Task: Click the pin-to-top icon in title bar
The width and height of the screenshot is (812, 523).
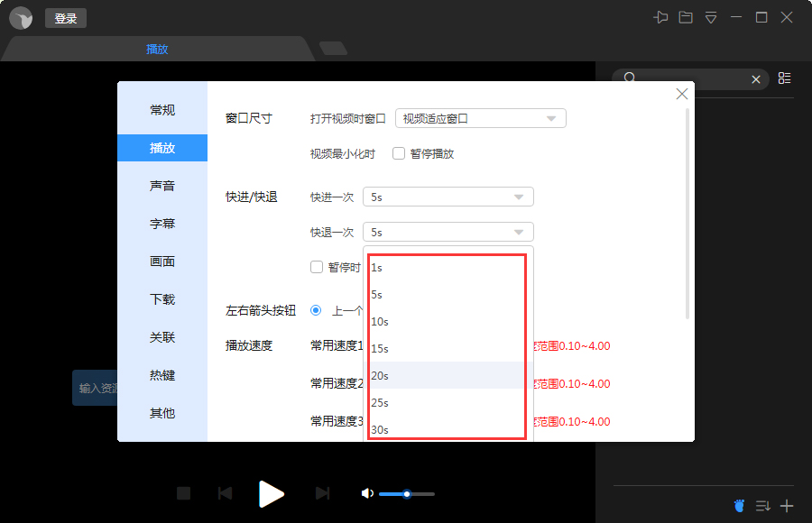Action: [x=660, y=17]
